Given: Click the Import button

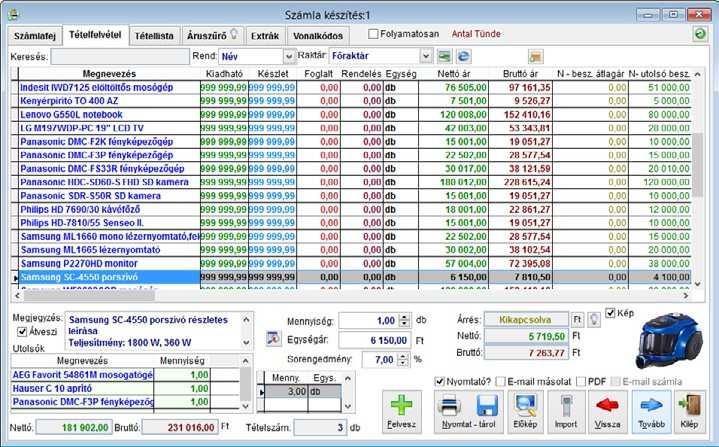Looking at the screenshot, I should click(x=566, y=412).
